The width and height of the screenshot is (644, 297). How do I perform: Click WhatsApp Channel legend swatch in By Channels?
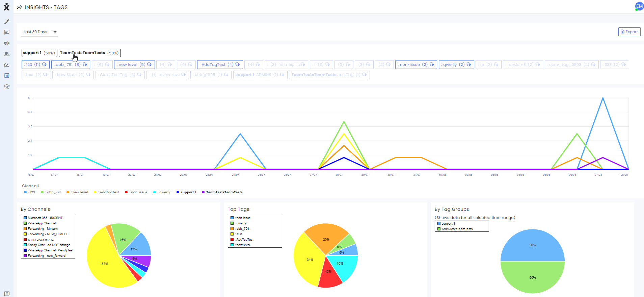pyautogui.click(x=25, y=223)
